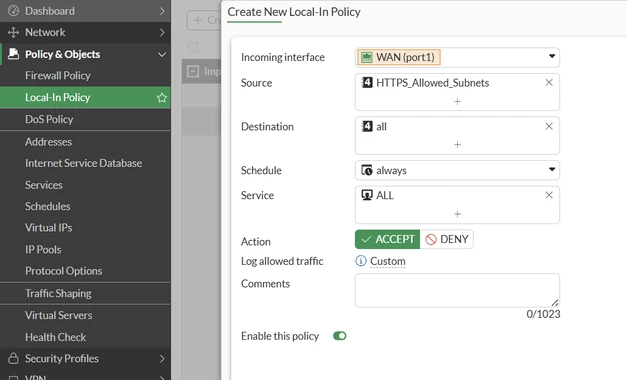Open the Schedule dropdown arrow
The height and width of the screenshot is (380, 627).
pos(552,169)
